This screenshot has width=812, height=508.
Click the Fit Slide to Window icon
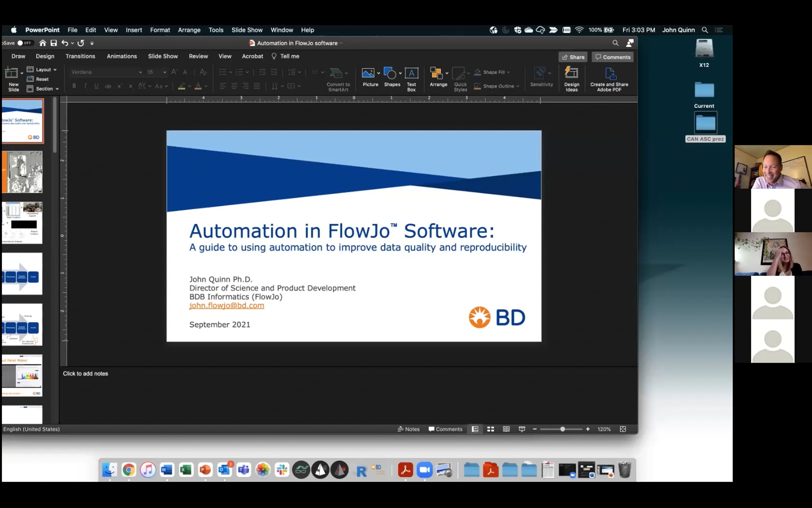point(623,429)
